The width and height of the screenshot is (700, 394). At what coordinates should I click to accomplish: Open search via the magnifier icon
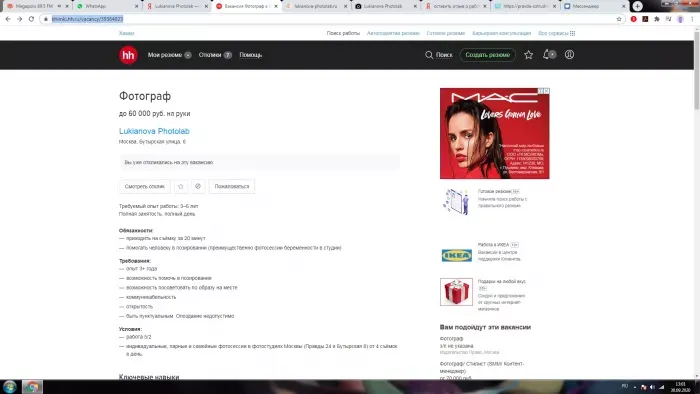coord(429,55)
